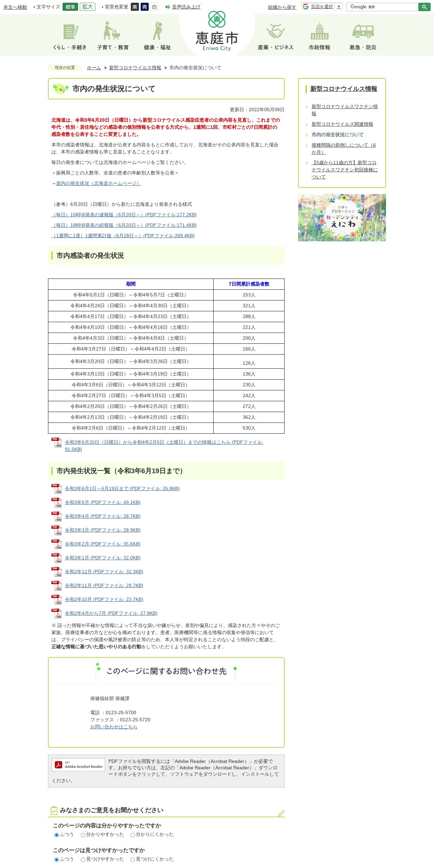Click お問い合わせはこちら link
434x868 pixels.
pos(114,727)
